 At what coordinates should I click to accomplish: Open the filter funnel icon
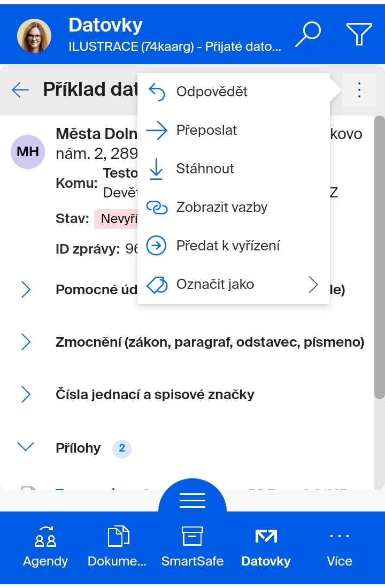(x=359, y=34)
